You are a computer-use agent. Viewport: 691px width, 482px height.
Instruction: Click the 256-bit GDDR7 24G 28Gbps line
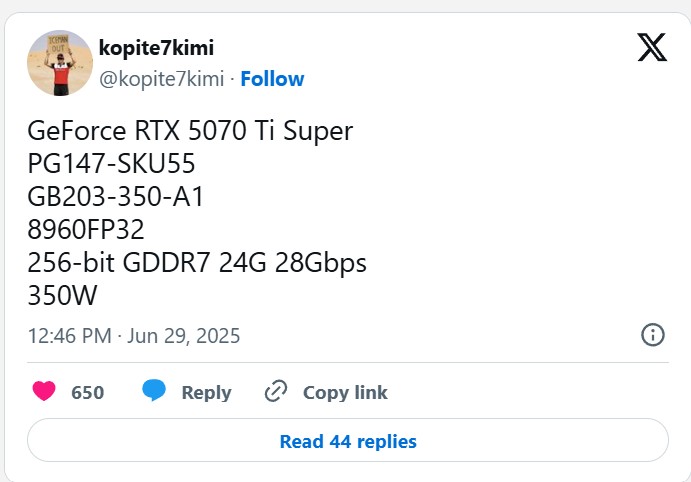(197, 263)
